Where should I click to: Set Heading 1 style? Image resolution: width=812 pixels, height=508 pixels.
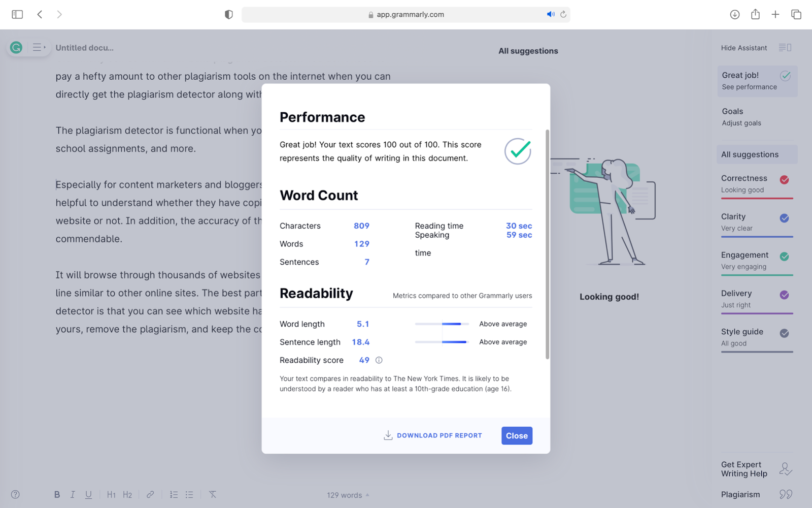click(x=111, y=495)
